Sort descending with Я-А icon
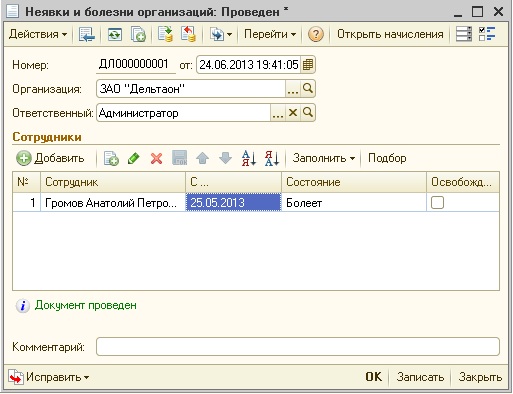This screenshot has width=513, height=394. (x=272, y=158)
